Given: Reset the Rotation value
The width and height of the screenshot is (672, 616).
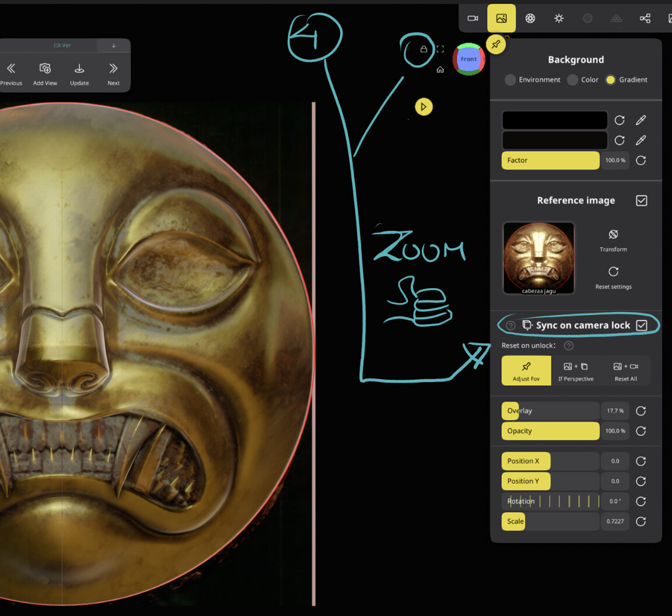Looking at the screenshot, I should click(640, 502).
